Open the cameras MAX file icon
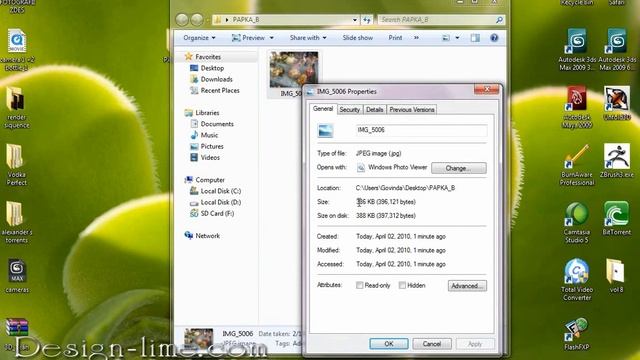Image resolution: width=640 pixels, height=360 pixels. coord(16,276)
